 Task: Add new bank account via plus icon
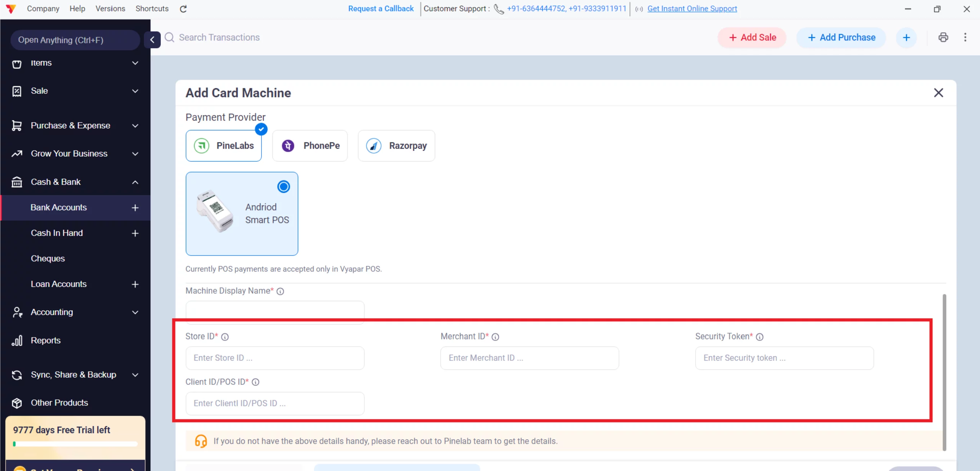[135, 208]
